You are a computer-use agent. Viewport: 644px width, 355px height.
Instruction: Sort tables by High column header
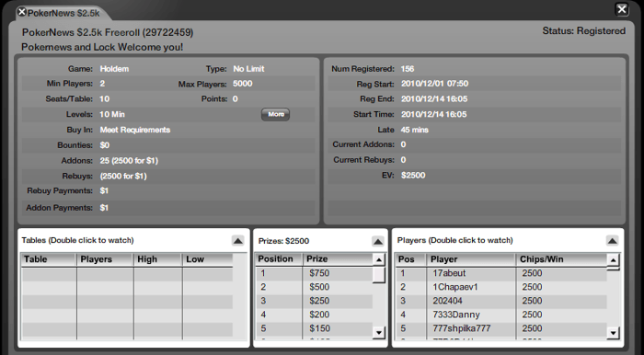[157, 259]
